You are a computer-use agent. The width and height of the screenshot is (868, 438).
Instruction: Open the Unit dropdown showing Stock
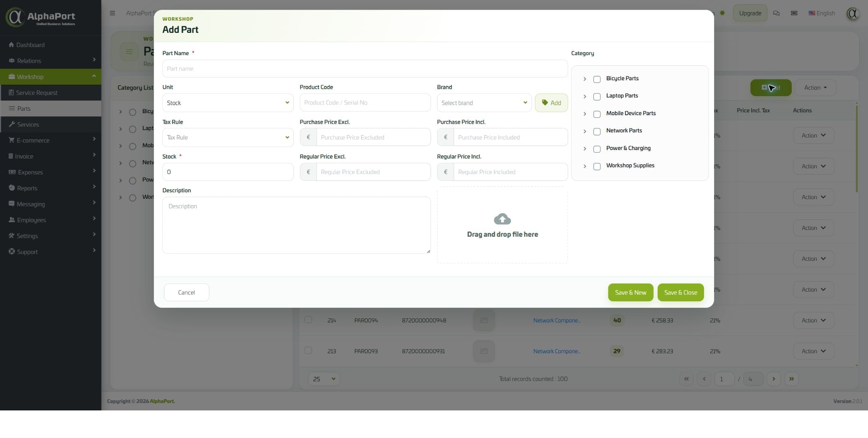point(228,103)
